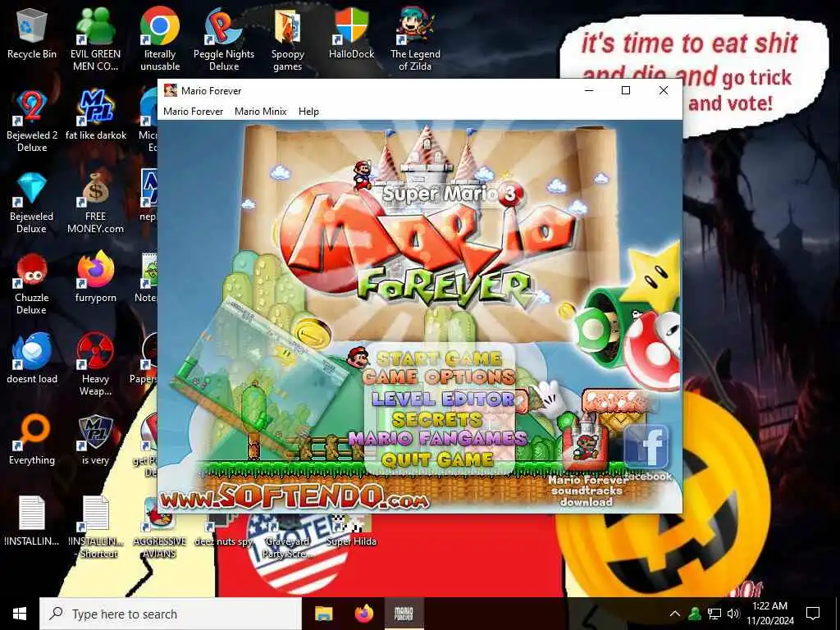The image size is (840, 630).
Task: Open Peggle Nights Deluxe shortcut
Action: [223, 39]
